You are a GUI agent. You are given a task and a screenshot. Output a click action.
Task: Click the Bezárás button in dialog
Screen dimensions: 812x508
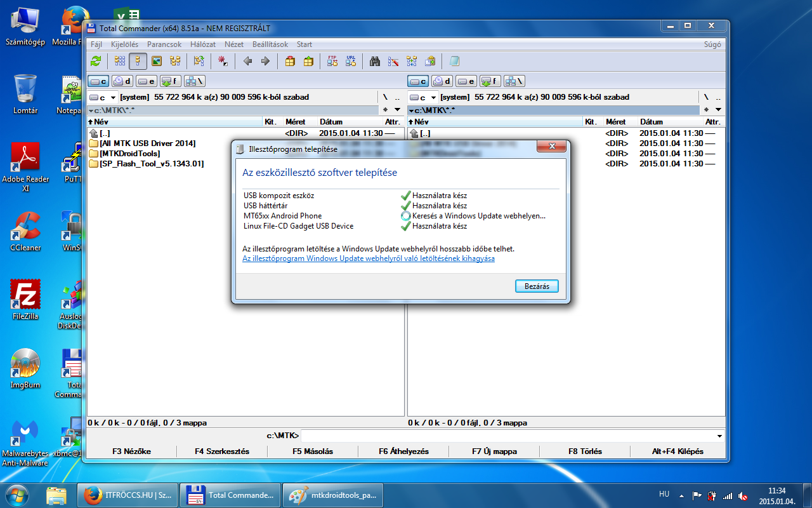[537, 286]
